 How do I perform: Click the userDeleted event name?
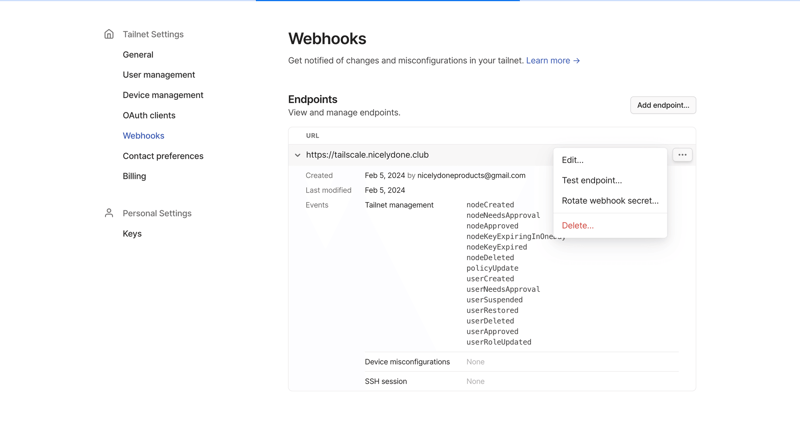coord(490,321)
